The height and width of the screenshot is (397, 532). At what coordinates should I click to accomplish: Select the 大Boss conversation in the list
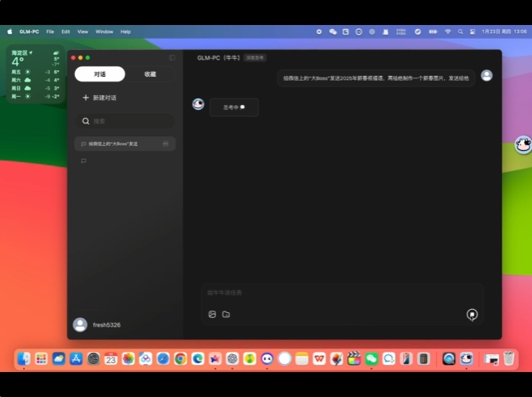click(125, 144)
